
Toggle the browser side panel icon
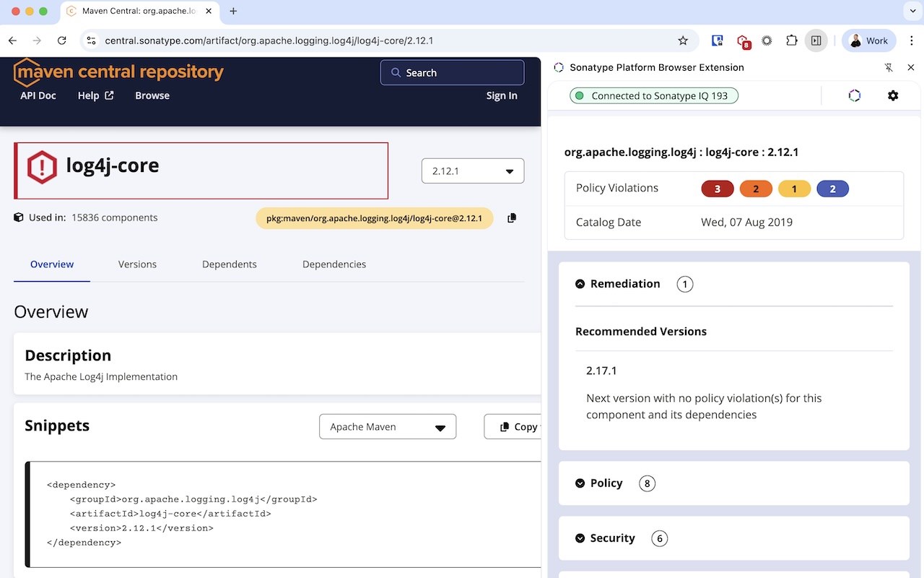coord(816,40)
